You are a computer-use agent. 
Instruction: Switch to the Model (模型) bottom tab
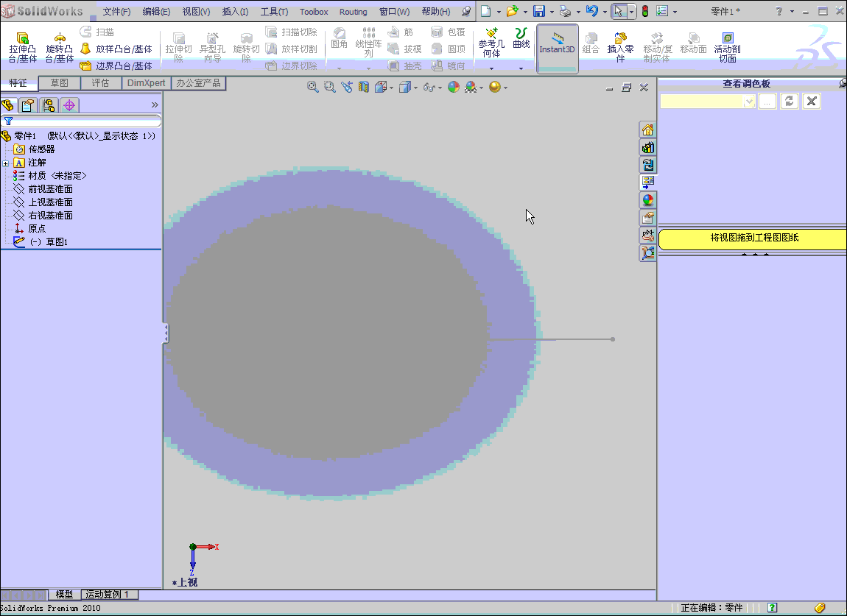pyautogui.click(x=64, y=595)
